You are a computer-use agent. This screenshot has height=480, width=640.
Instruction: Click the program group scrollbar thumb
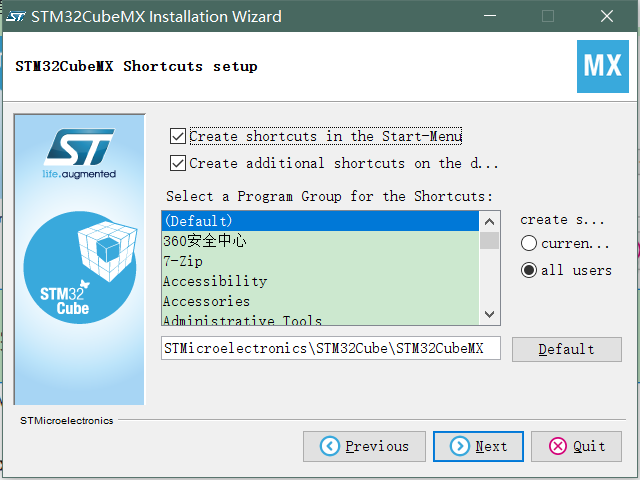tap(489, 240)
